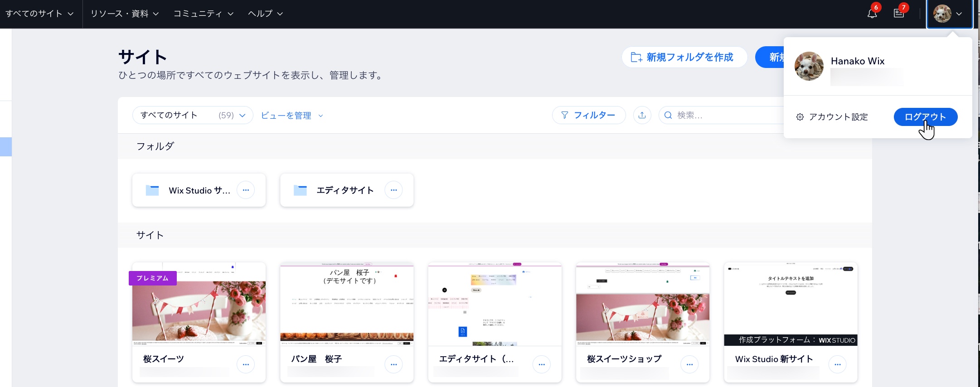Open more actions for 桜スイーツショップ site
This screenshot has width=980, height=387.
[689, 364]
